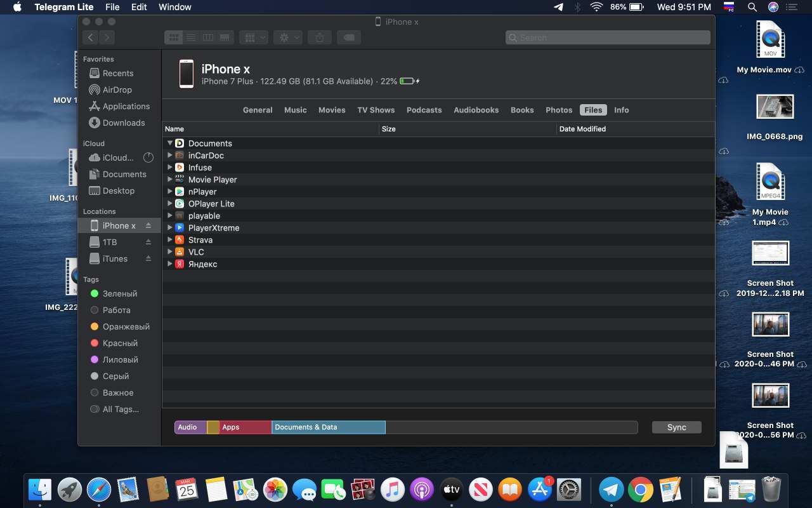The width and height of the screenshot is (812, 508).
Task: Select the Strava app icon
Action: point(180,239)
